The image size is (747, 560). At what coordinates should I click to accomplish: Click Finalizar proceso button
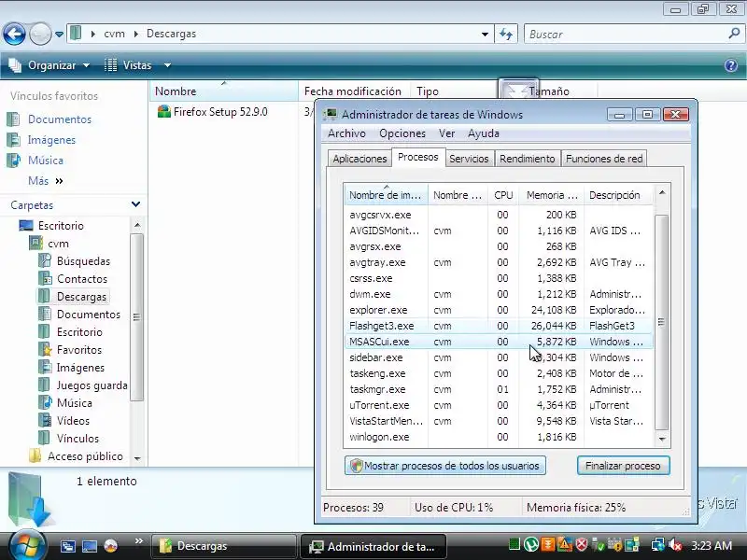click(623, 465)
